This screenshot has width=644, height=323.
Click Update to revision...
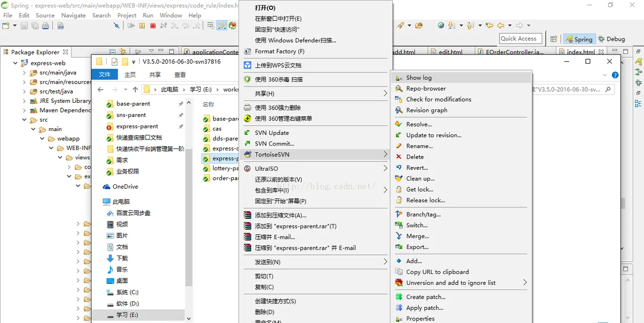click(461, 135)
